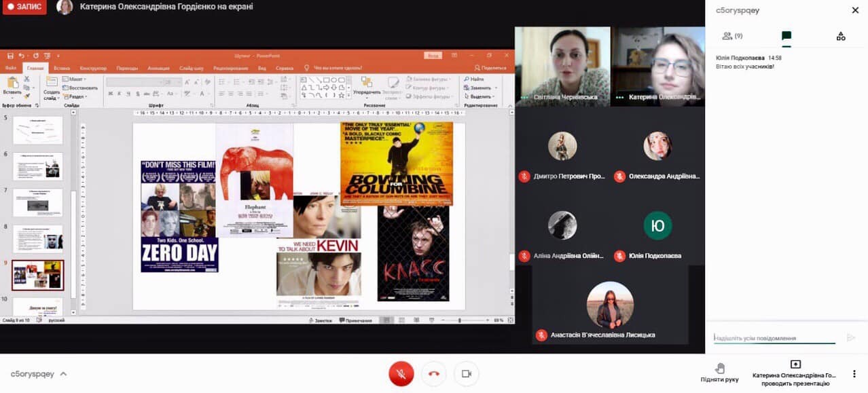
Task: Toggle Underline Ч formatting
Action: 128,94
